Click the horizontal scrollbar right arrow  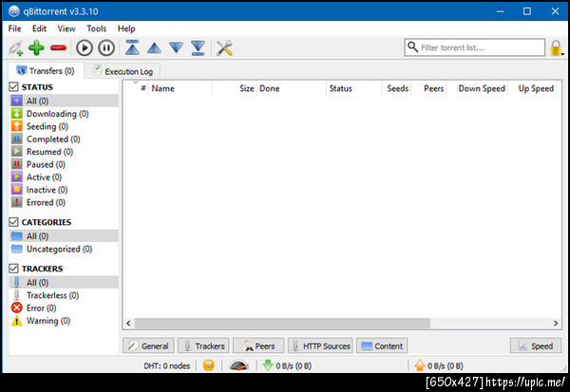coord(556,323)
